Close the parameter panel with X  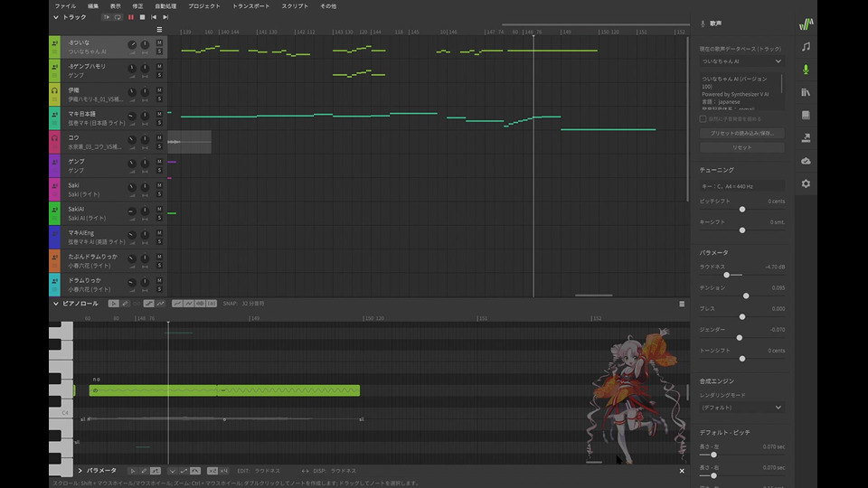click(x=682, y=471)
